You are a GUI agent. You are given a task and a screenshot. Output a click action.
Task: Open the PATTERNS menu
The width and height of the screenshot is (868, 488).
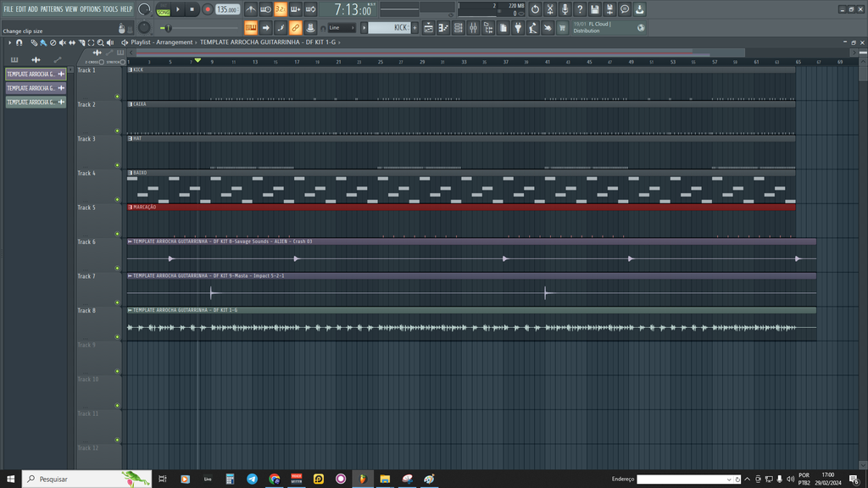pos(52,8)
